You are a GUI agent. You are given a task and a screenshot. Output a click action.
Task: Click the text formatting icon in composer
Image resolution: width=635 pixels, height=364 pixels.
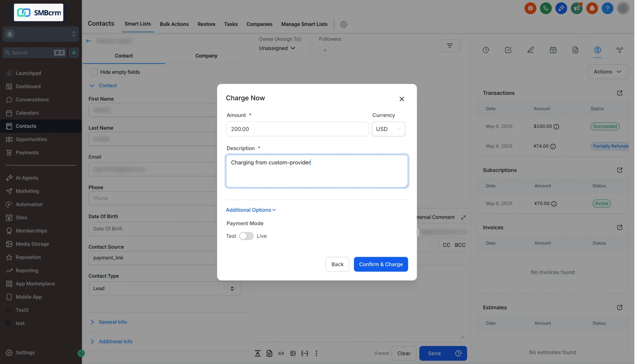click(258, 353)
